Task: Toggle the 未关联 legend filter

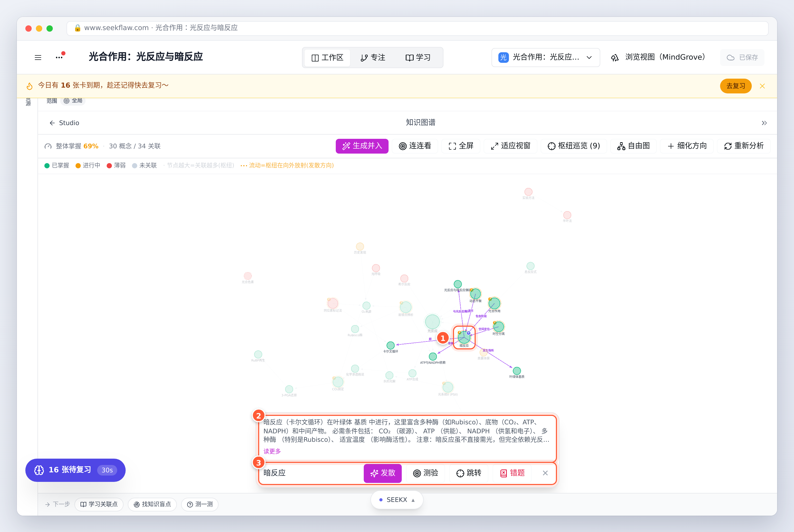Action: click(x=145, y=165)
